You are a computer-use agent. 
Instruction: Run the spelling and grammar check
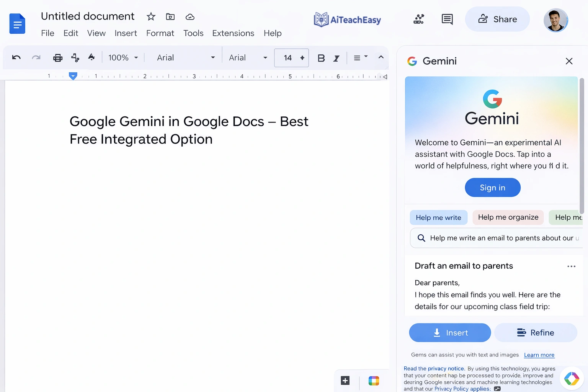click(x=75, y=57)
